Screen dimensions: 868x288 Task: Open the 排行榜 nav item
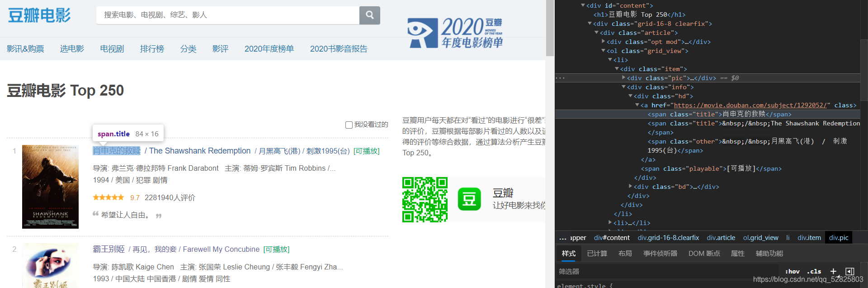(152, 49)
